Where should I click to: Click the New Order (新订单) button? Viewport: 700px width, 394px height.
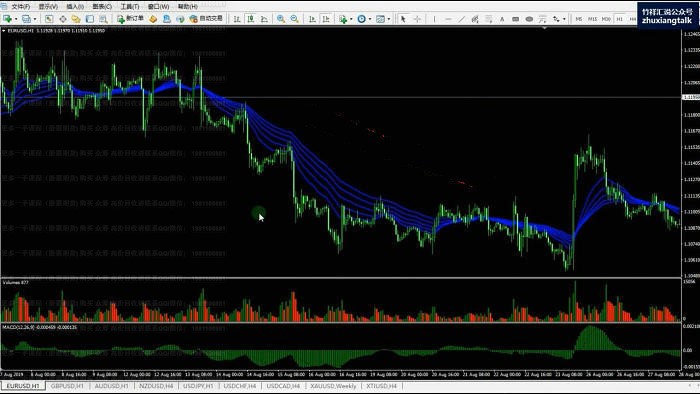pos(130,19)
